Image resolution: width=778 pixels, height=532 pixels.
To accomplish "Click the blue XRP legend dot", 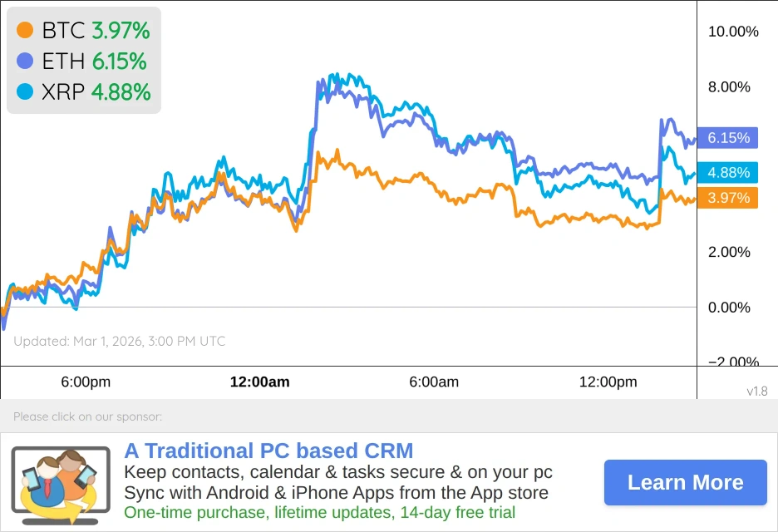I will [x=25, y=91].
